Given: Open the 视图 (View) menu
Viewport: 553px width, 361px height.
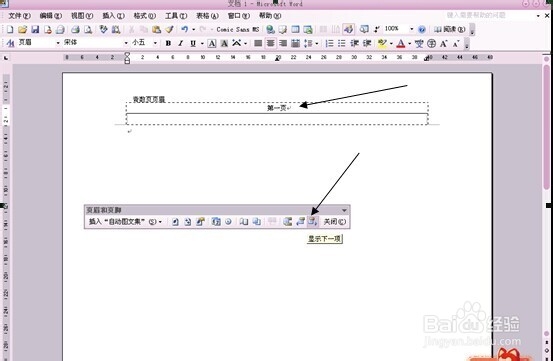Looking at the screenshot, I should coord(82,16).
